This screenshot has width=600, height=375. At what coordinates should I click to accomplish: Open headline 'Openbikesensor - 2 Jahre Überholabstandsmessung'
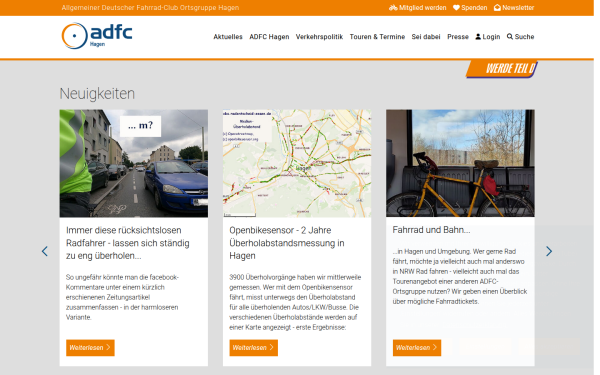[287, 243]
